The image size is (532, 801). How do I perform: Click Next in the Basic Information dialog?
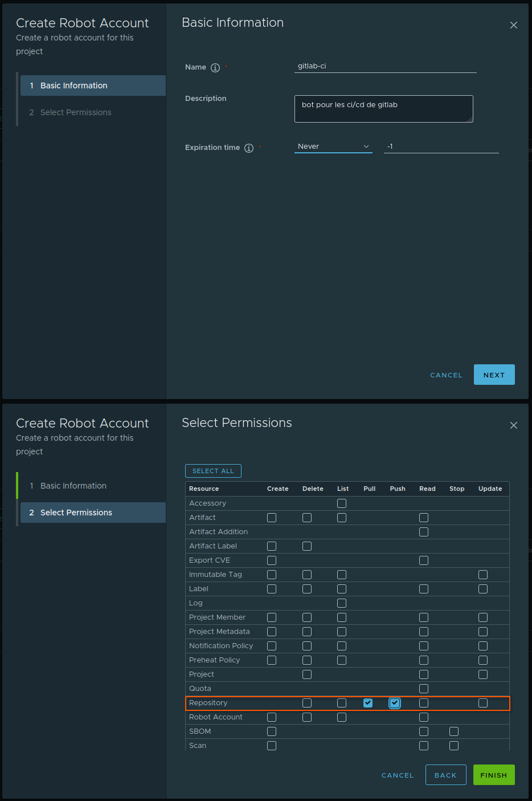(x=494, y=375)
